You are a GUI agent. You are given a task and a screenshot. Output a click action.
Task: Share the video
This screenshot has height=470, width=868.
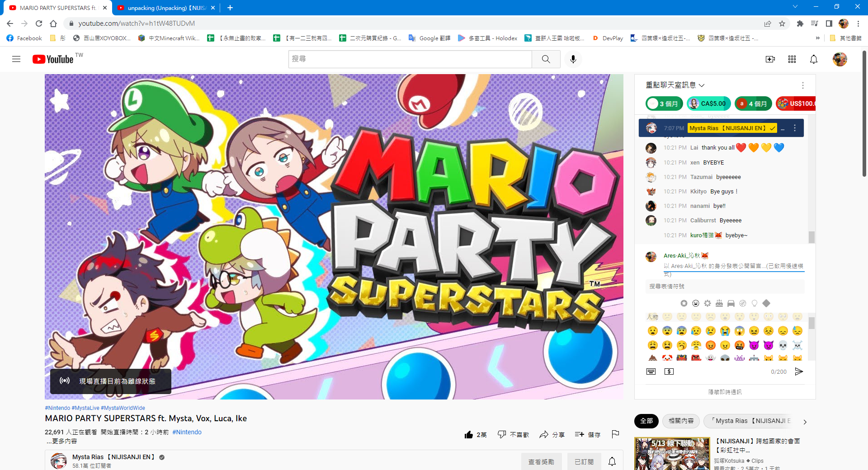coord(552,435)
